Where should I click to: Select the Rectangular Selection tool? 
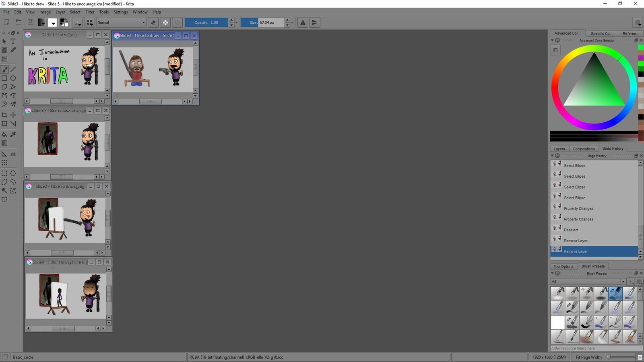tap(4, 173)
